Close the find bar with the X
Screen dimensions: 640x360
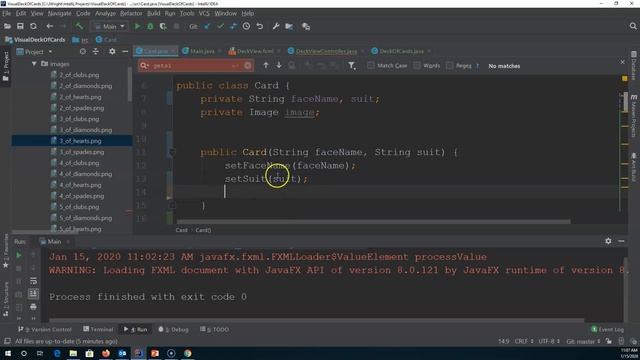tap(622, 62)
